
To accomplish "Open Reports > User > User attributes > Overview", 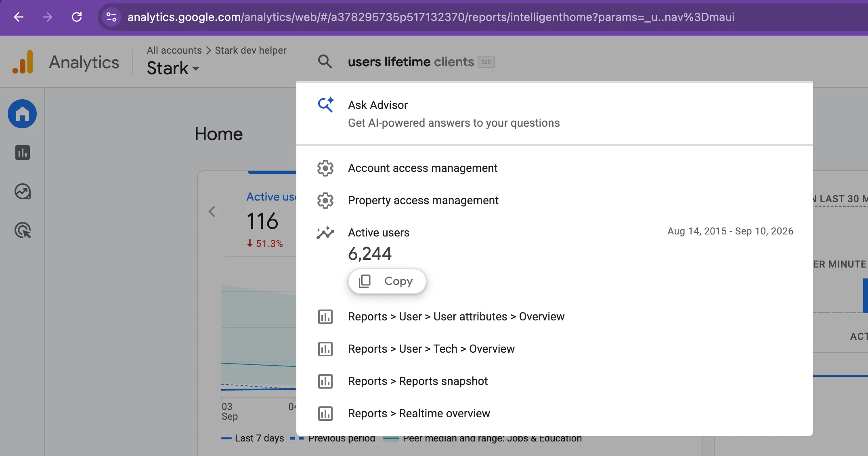I will 554,317.
